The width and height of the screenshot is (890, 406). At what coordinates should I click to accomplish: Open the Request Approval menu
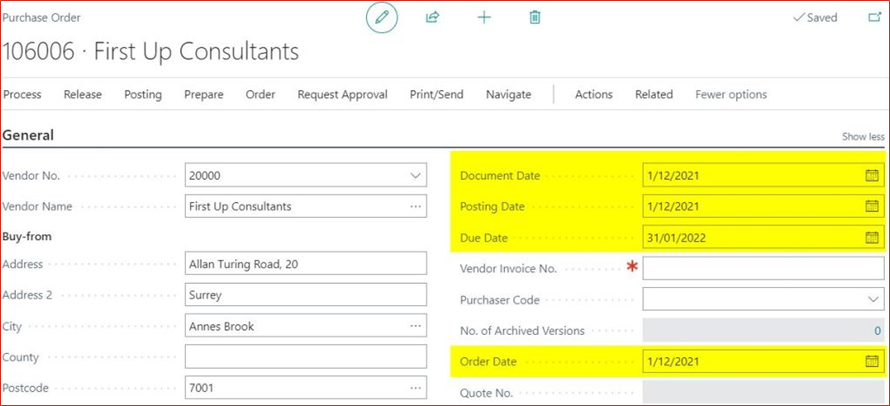342,95
